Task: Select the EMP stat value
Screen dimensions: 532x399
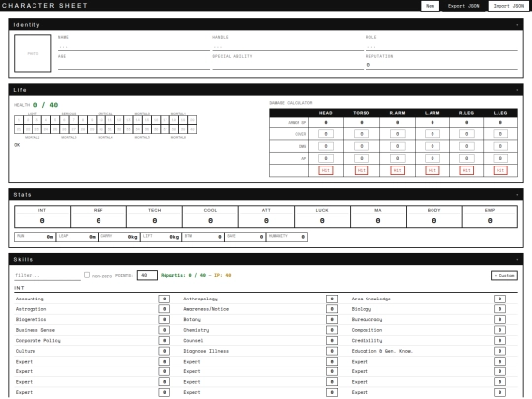Action: [490, 221]
